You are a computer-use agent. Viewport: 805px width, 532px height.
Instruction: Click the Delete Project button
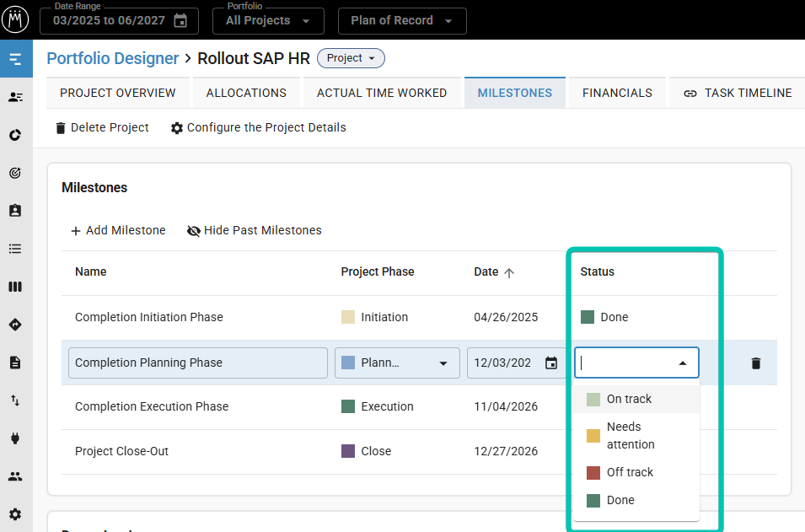tap(102, 128)
